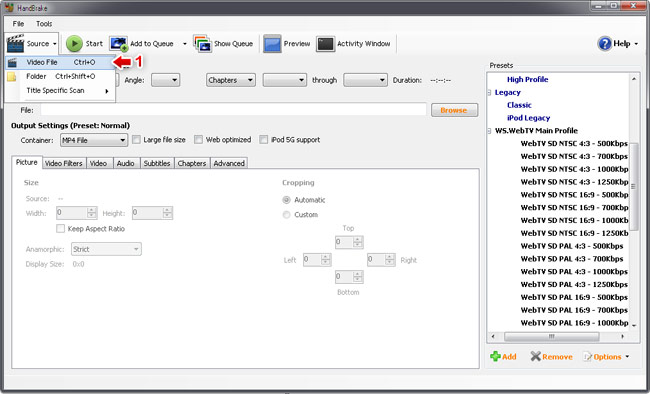Viewport: 650px width, 394px height.
Task: Click the presets list scroll down arrow
Action: pos(634,326)
